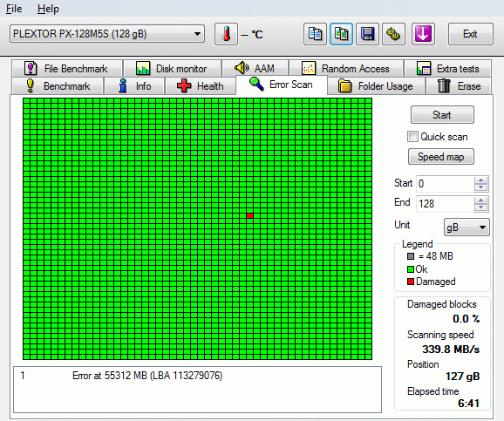This screenshot has width=504, height=421.
Task: Click the floppy disk save screenshot icon
Action: click(x=367, y=34)
